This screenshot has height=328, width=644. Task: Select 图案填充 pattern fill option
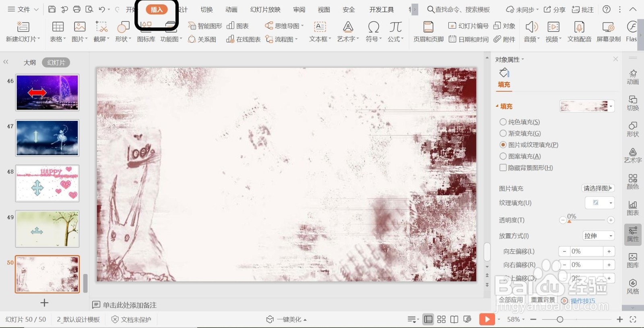point(503,156)
